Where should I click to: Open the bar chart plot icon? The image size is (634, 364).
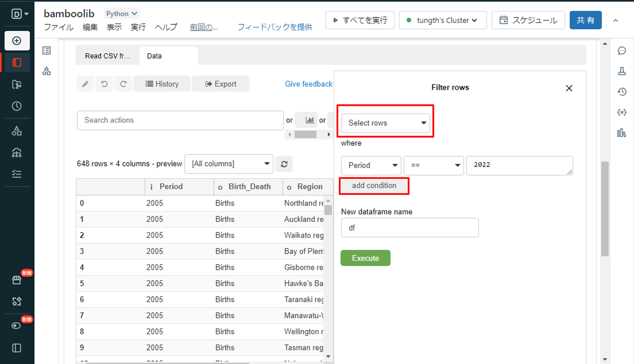[309, 120]
